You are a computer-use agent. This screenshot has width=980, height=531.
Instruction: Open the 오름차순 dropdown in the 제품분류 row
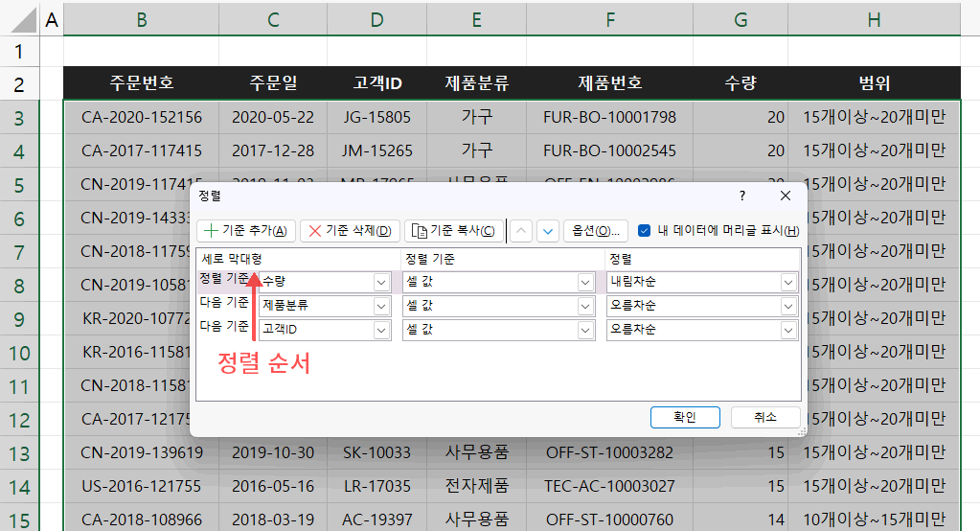point(788,306)
